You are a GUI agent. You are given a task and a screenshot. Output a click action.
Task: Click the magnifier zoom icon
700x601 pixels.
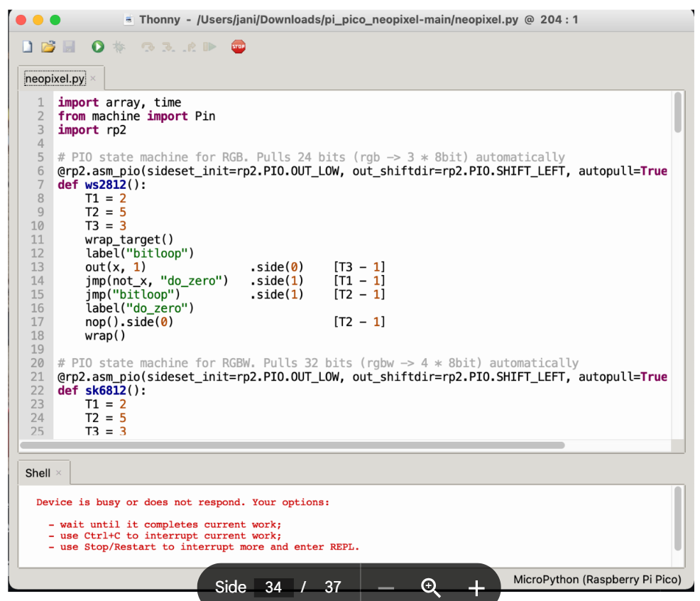(431, 588)
